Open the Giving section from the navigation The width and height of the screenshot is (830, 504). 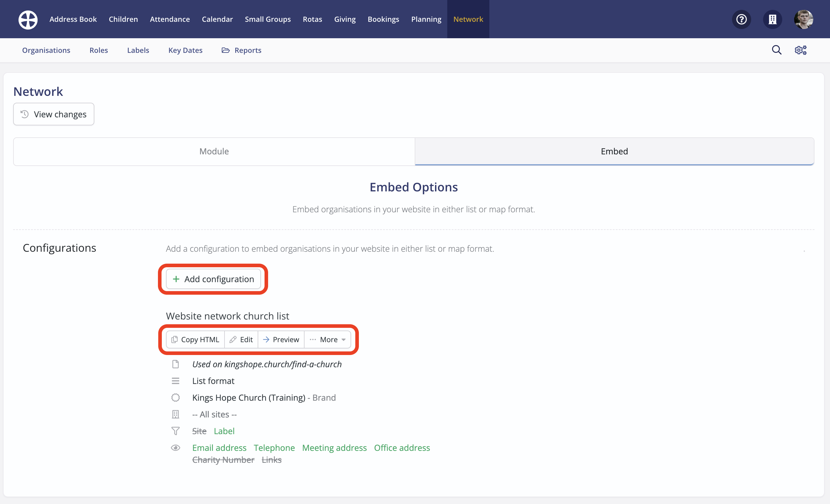tap(345, 19)
